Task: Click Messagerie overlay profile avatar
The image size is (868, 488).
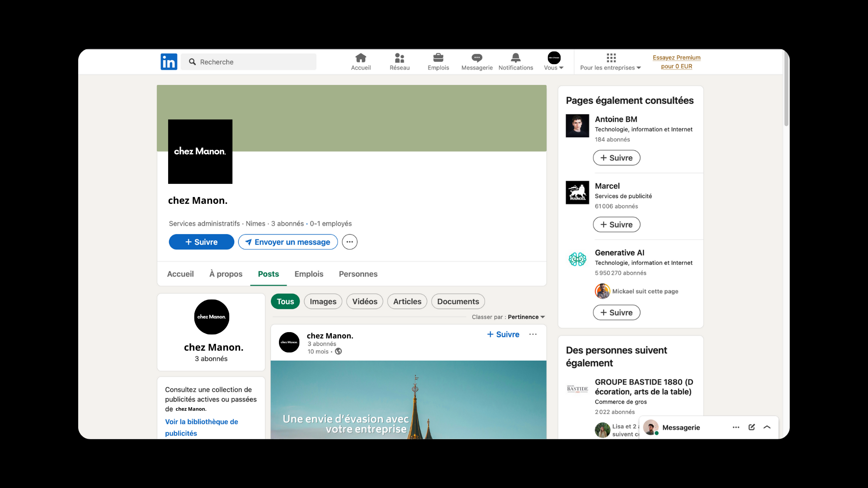Action: pyautogui.click(x=651, y=427)
